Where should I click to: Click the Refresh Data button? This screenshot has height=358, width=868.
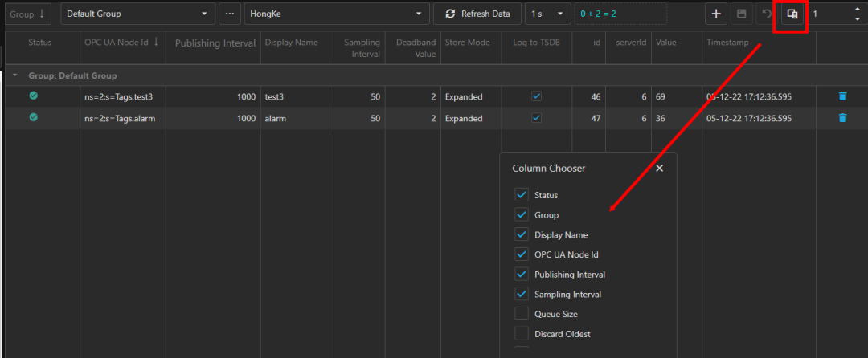pos(477,14)
